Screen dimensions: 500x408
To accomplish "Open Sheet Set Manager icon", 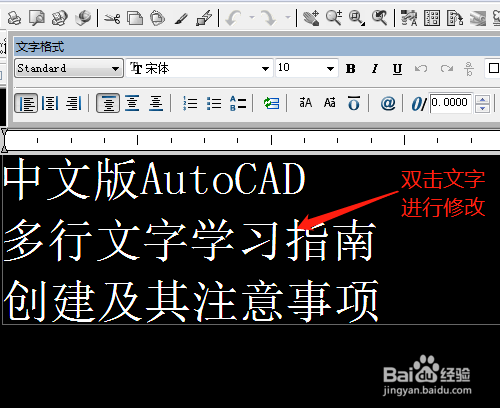I will tap(478, 18).
